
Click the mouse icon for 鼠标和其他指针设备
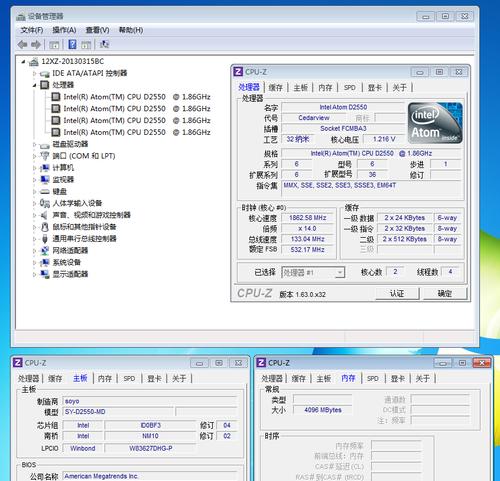[45, 227]
